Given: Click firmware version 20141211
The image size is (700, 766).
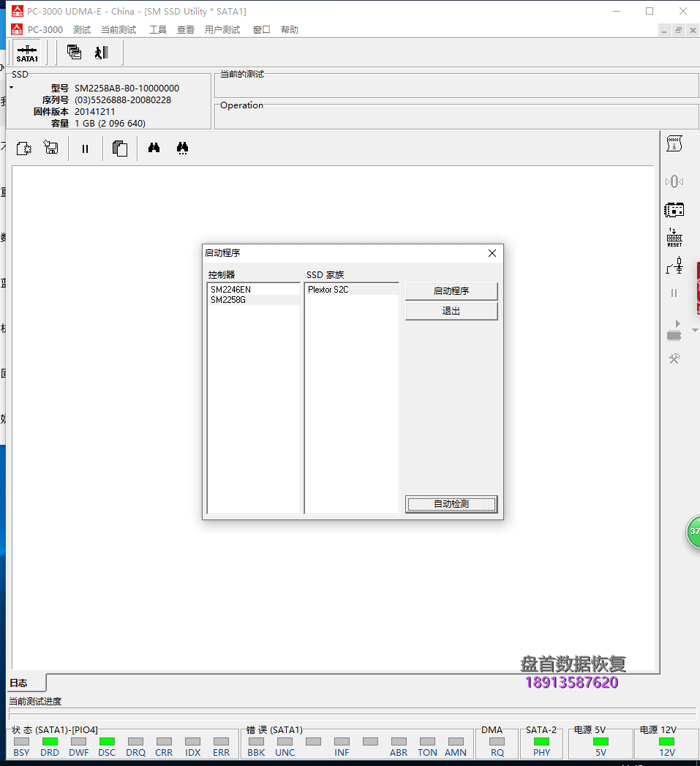Looking at the screenshot, I should [x=95, y=111].
